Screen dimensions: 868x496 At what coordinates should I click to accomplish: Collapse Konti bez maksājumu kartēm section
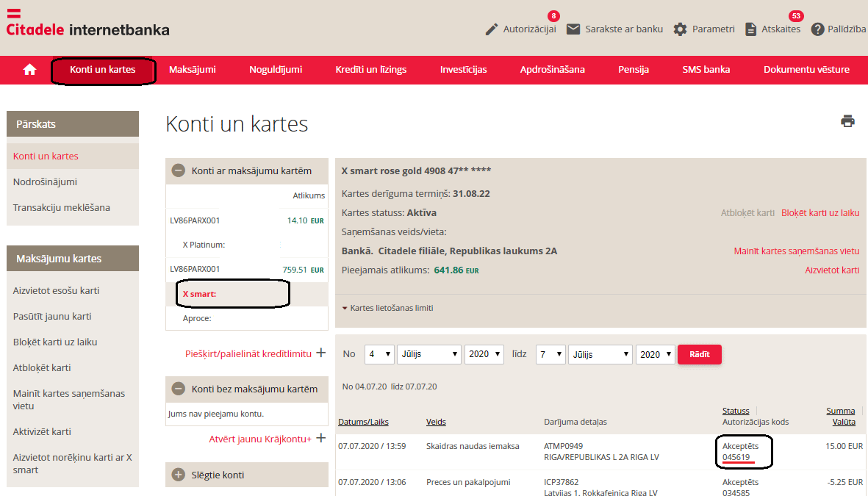click(x=178, y=389)
